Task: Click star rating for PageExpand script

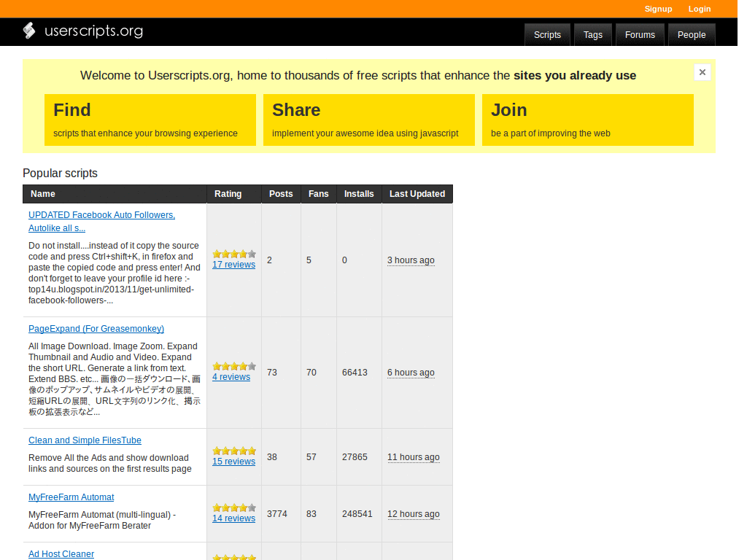Action: click(x=233, y=366)
